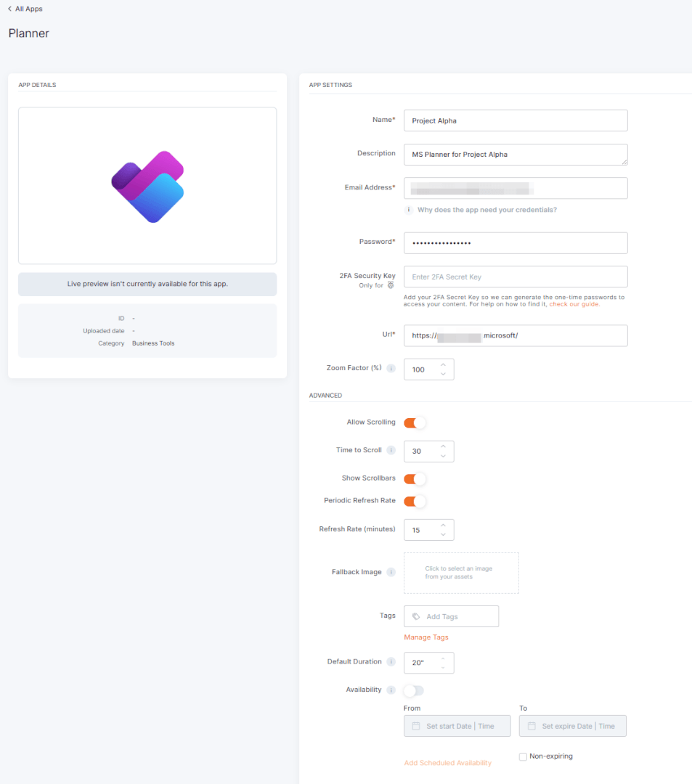Open Manage Tags link
Screen dimensions: 692x784
point(426,637)
